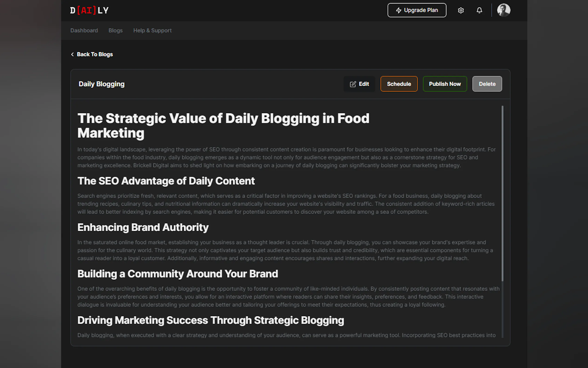Open notifications via the bell icon
The image size is (588, 368).
[479, 10]
